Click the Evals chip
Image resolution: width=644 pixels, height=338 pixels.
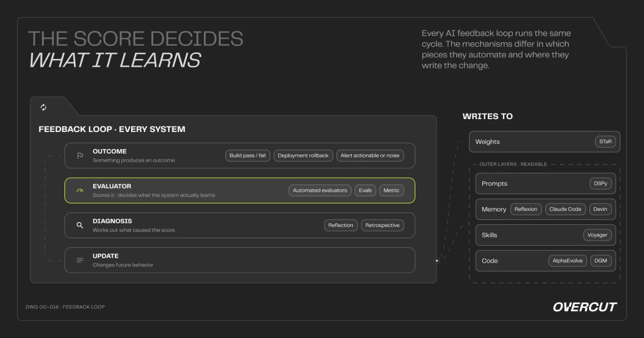pos(365,190)
